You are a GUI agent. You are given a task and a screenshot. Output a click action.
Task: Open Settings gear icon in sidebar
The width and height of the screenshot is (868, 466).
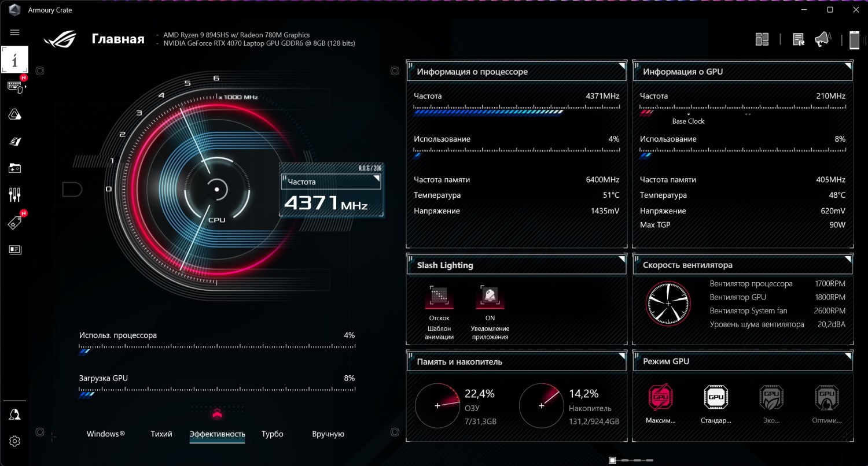(15, 441)
